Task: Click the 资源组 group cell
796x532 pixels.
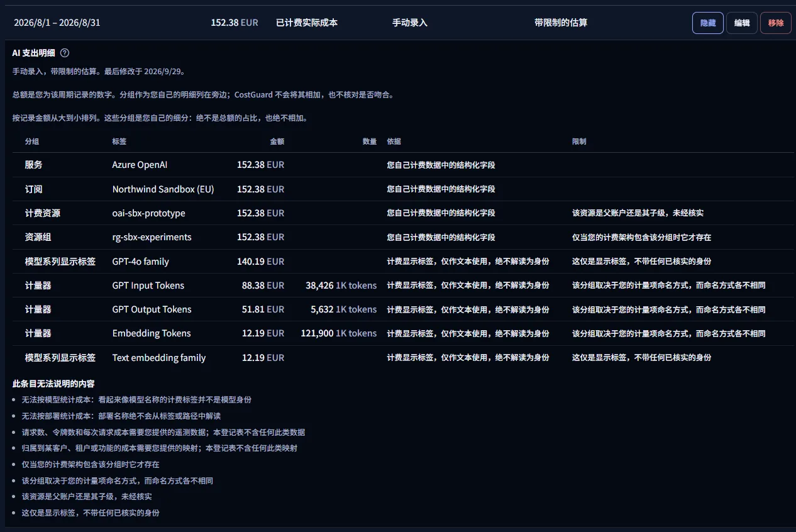Action: [x=38, y=237]
